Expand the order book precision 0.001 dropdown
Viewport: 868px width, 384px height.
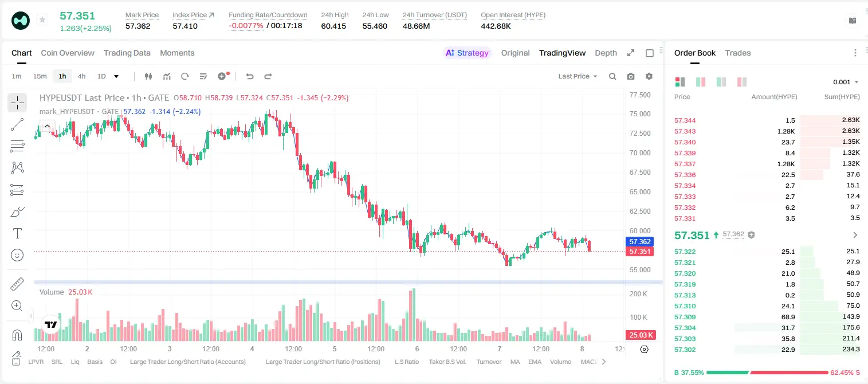tap(846, 82)
